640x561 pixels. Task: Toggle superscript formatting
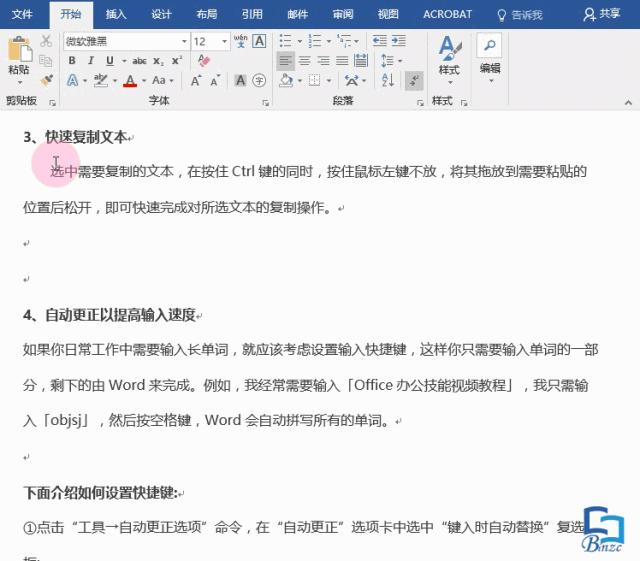click(177, 61)
